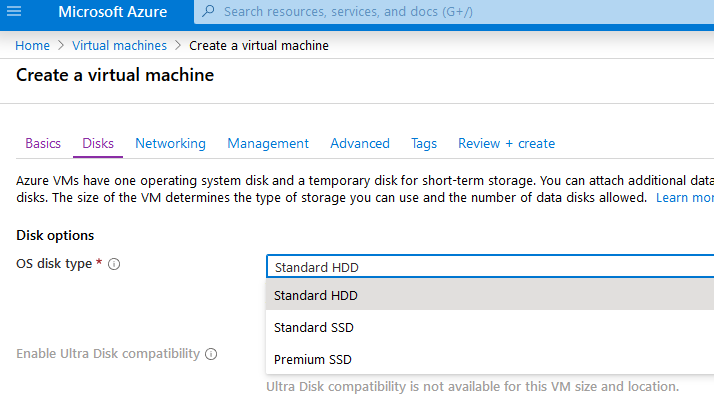
Task: Navigate to Virtual machines breadcrumb
Action: pyautogui.click(x=119, y=45)
